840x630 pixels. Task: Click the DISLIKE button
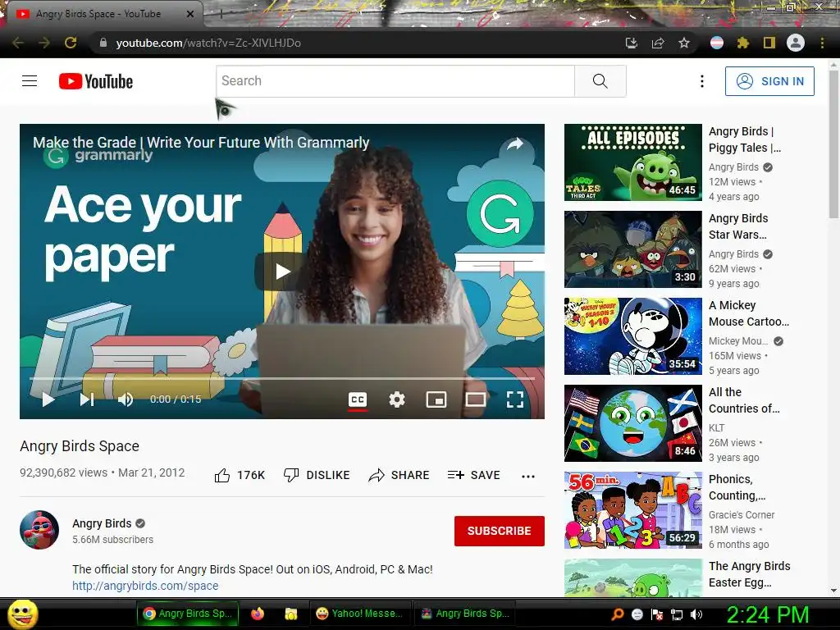click(x=317, y=475)
